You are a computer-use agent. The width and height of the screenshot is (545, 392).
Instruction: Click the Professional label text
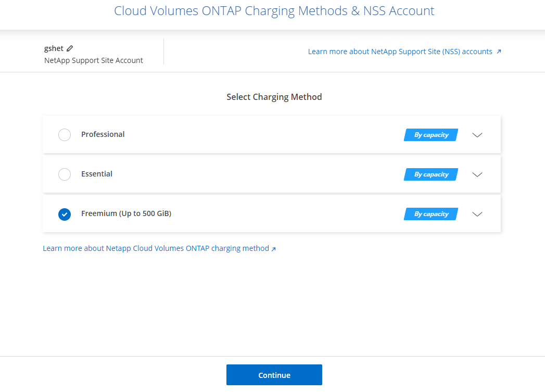103,134
